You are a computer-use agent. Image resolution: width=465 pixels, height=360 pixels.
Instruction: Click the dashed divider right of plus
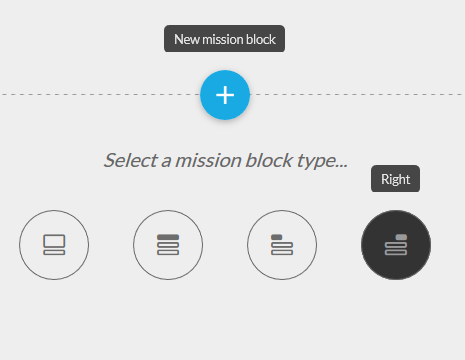pos(357,95)
